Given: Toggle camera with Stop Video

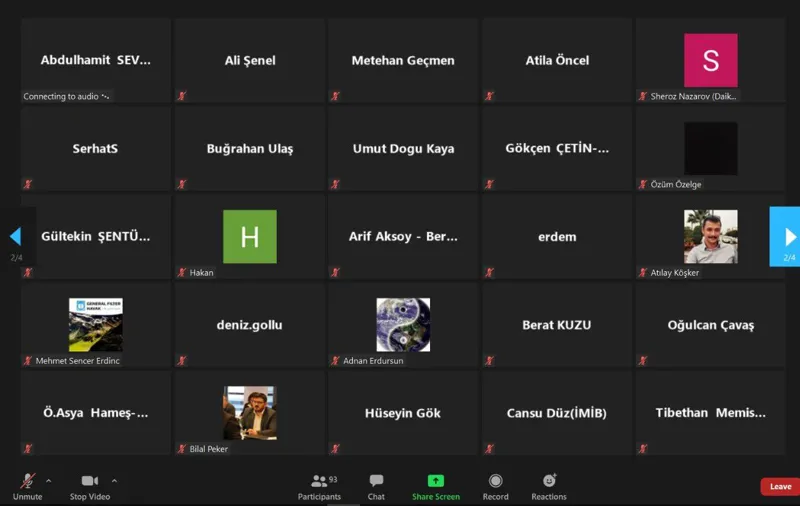Looking at the screenshot, I should (90, 487).
